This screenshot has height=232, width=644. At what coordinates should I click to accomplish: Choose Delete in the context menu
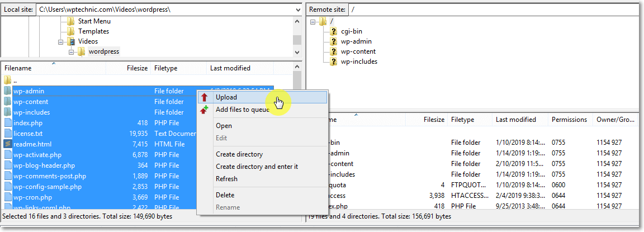click(225, 195)
